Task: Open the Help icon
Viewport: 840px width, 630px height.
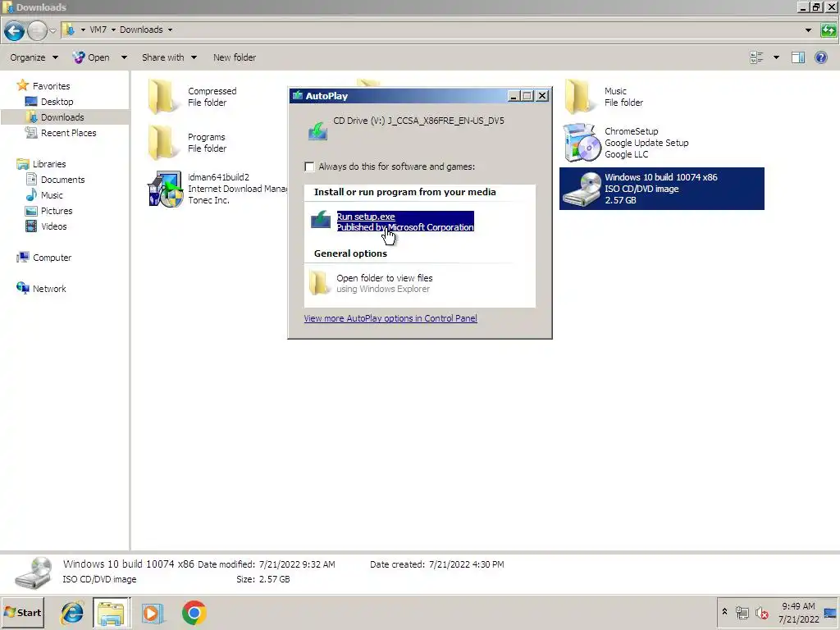Action: pos(820,57)
